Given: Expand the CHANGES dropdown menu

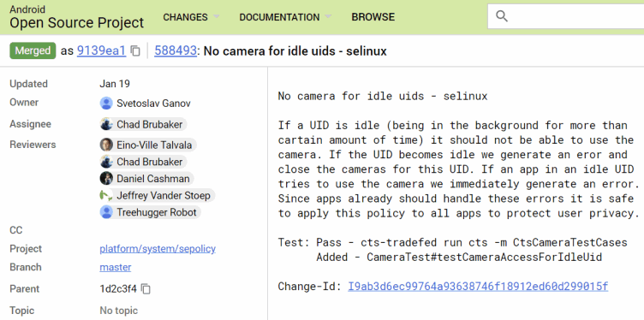Looking at the screenshot, I should click(x=191, y=17).
